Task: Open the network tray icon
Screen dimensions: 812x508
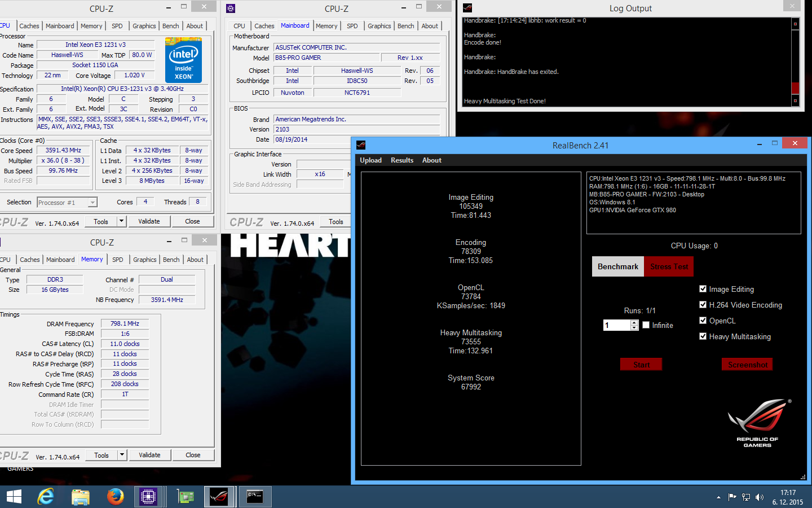Action: (746, 497)
